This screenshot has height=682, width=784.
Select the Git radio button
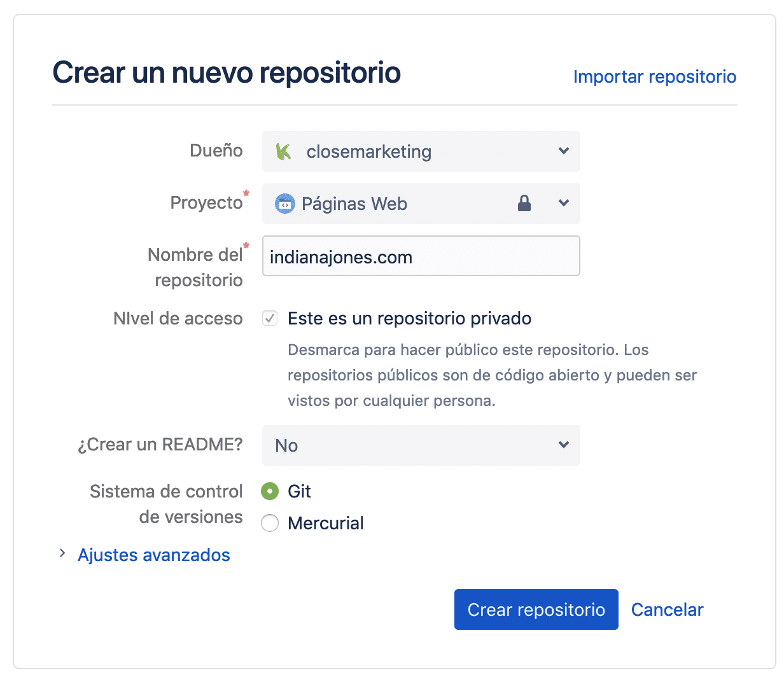(x=270, y=491)
